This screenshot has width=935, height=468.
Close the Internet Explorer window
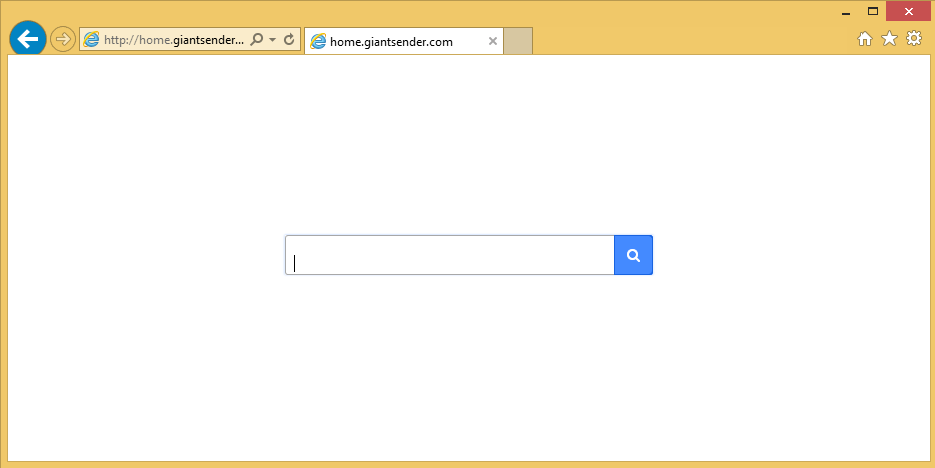(909, 11)
